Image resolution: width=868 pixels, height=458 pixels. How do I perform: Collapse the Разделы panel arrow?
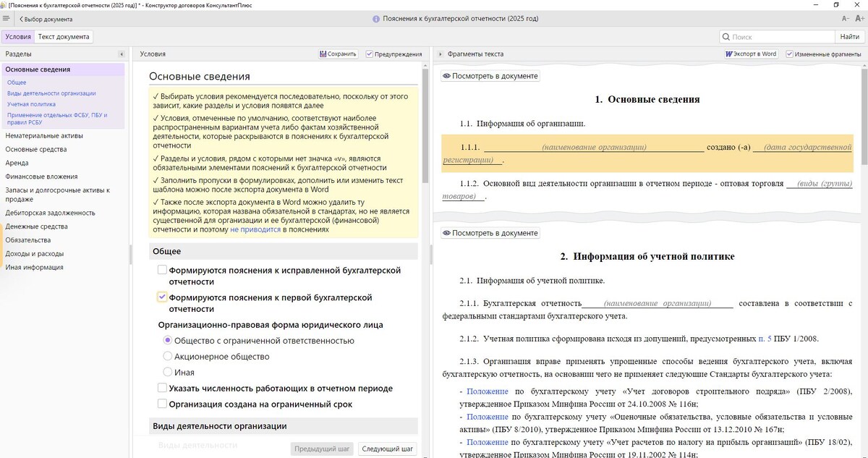122,54
